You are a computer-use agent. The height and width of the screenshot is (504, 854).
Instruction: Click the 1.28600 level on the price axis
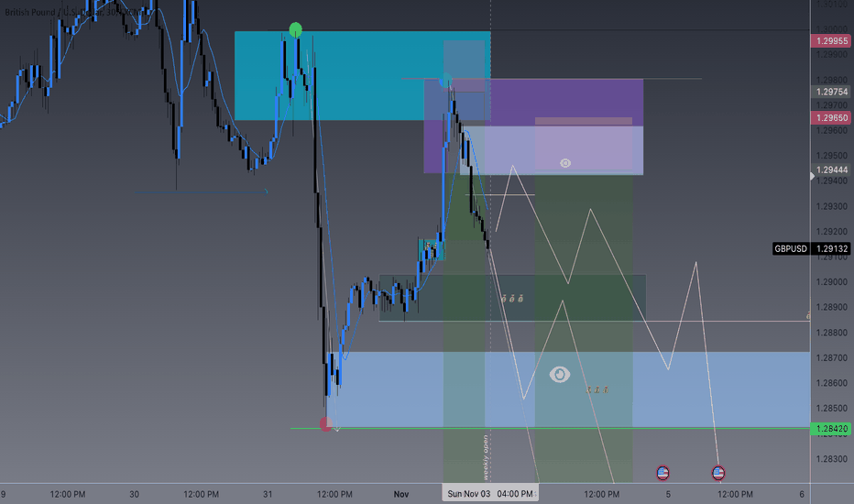(832, 383)
